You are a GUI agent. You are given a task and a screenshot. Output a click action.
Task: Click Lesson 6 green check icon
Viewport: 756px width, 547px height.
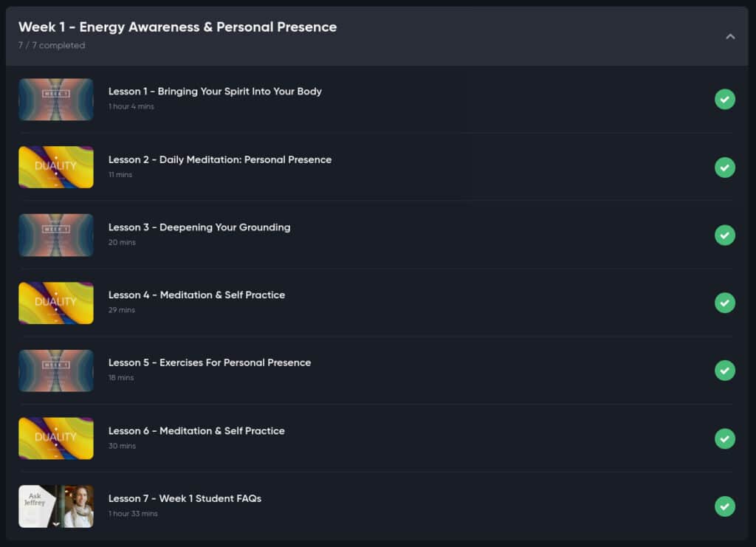click(x=725, y=438)
